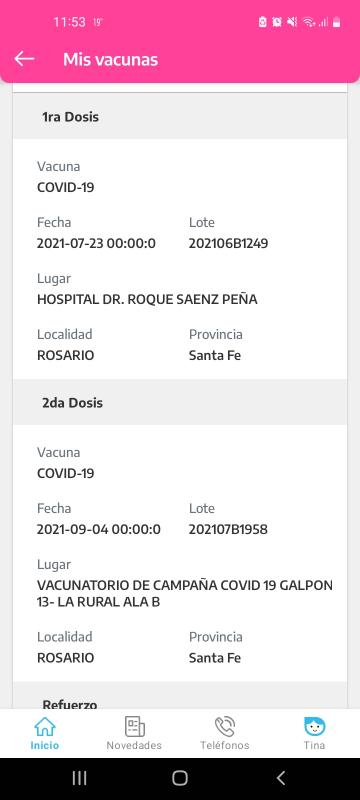Tap the Android home circle button

180,778
